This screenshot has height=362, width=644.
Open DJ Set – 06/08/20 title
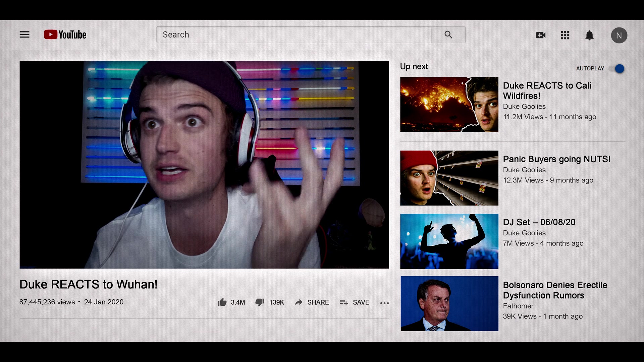539,222
